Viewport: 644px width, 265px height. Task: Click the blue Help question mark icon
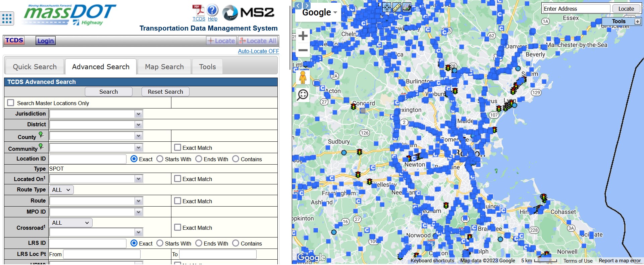click(x=212, y=10)
